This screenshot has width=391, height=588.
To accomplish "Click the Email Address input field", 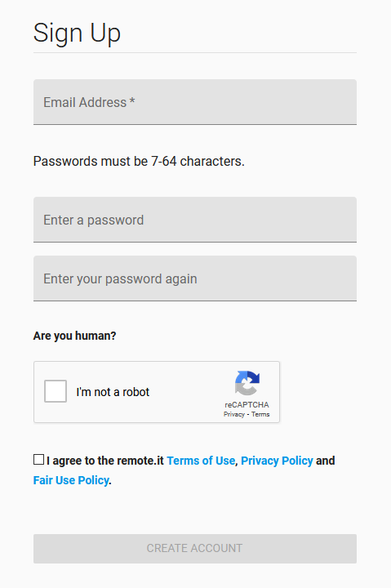I will point(195,102).
